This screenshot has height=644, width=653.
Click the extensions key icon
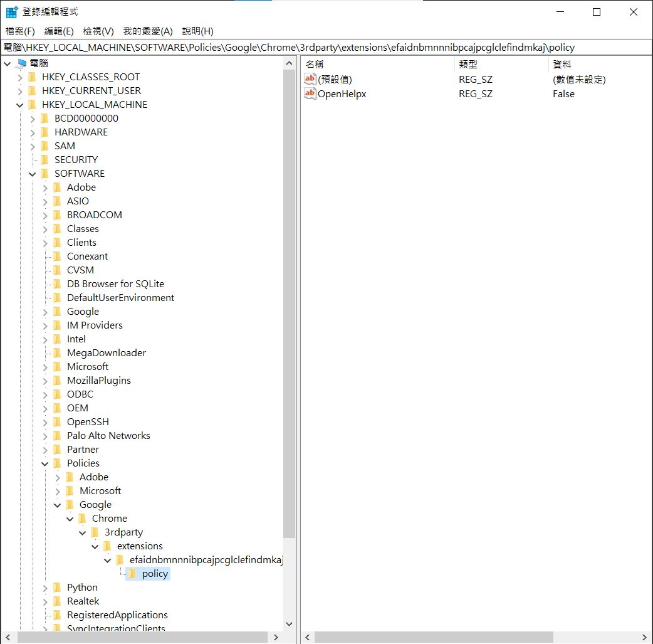pyautogui.click(x=108, y=546)
